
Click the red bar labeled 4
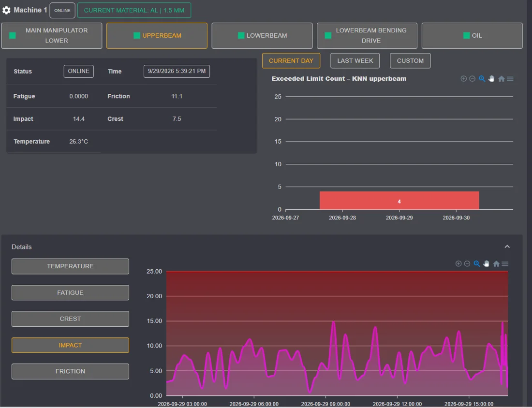399,201
